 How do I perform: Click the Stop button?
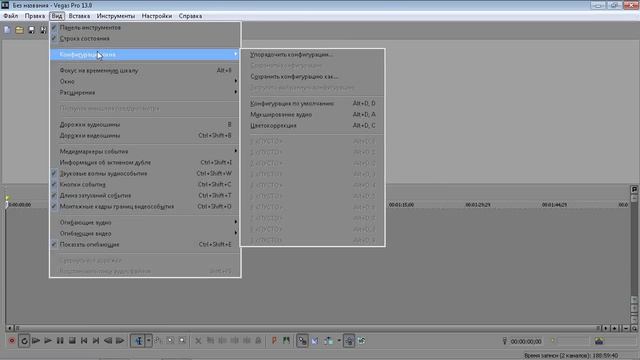[x=72, y=341]
